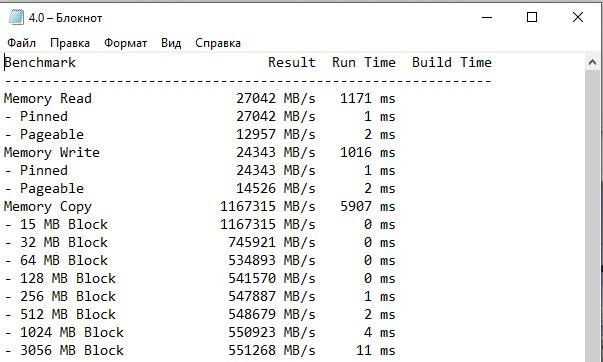
Task: Click the 551268 MB/s value
Action: click(272, 350)
